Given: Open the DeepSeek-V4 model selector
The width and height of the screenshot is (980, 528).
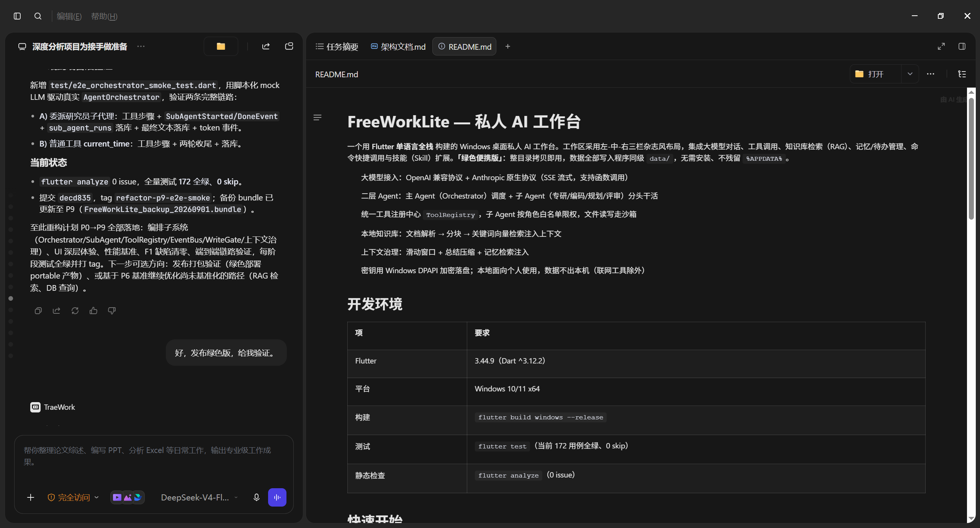Looking at the screenshot, I should point(199,497).
